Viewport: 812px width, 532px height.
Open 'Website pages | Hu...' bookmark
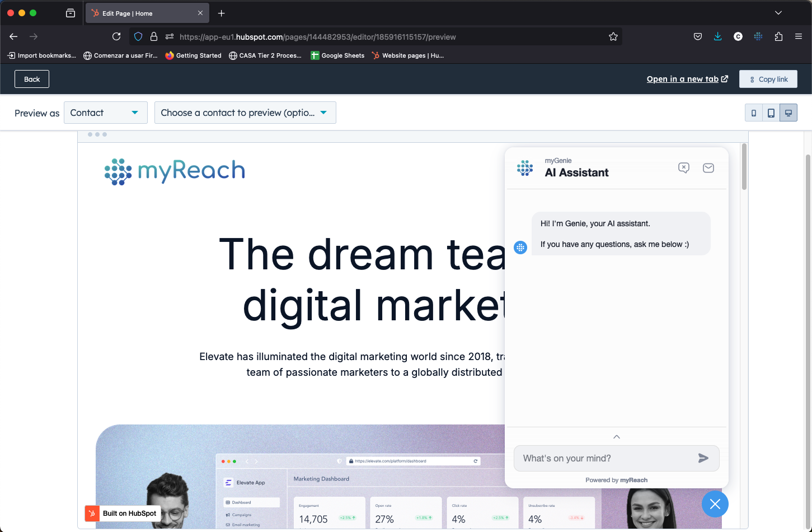(407, 55)
